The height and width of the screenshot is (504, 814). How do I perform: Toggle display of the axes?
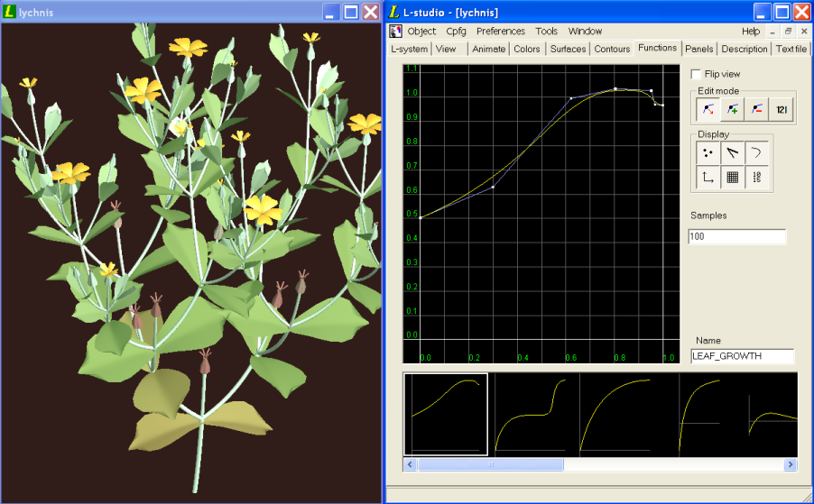[708, 178]
